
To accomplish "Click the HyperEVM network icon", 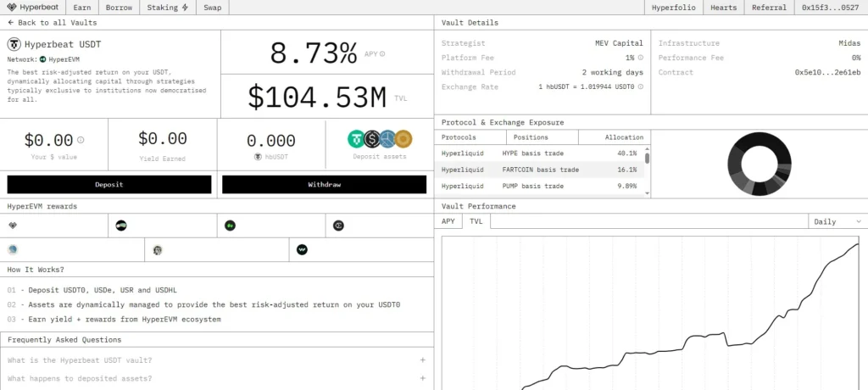I will coord(42,59).
